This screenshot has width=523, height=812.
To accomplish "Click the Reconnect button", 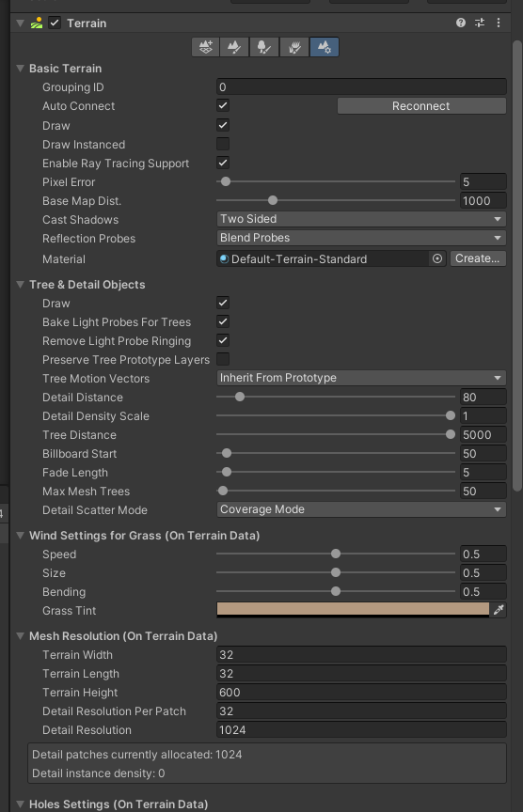I will 421,105.
